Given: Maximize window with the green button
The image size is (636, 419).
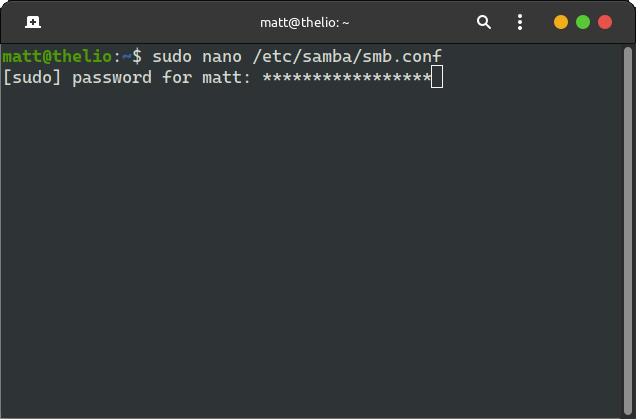Looking at the screenshot, I should (583, 21).
